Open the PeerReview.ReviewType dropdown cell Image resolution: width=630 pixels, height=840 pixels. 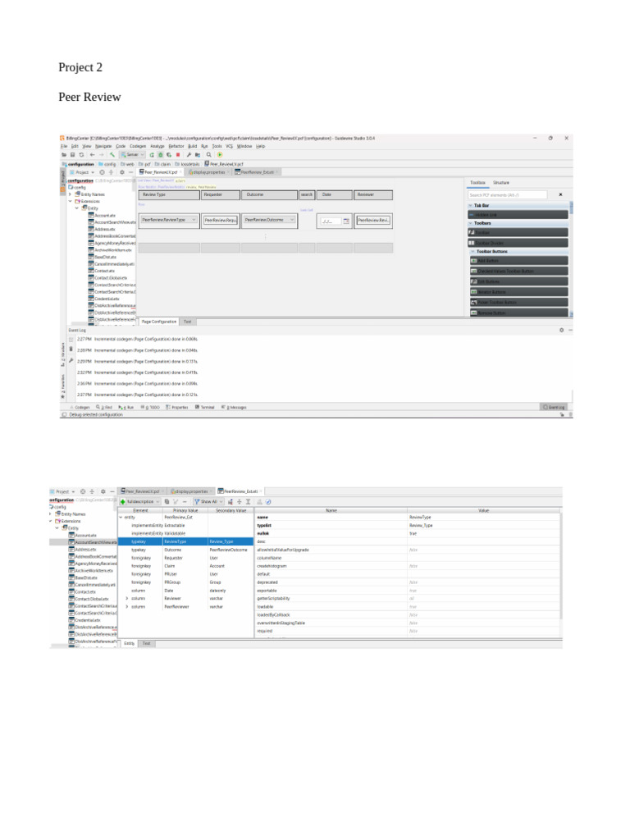coord(169,220)
